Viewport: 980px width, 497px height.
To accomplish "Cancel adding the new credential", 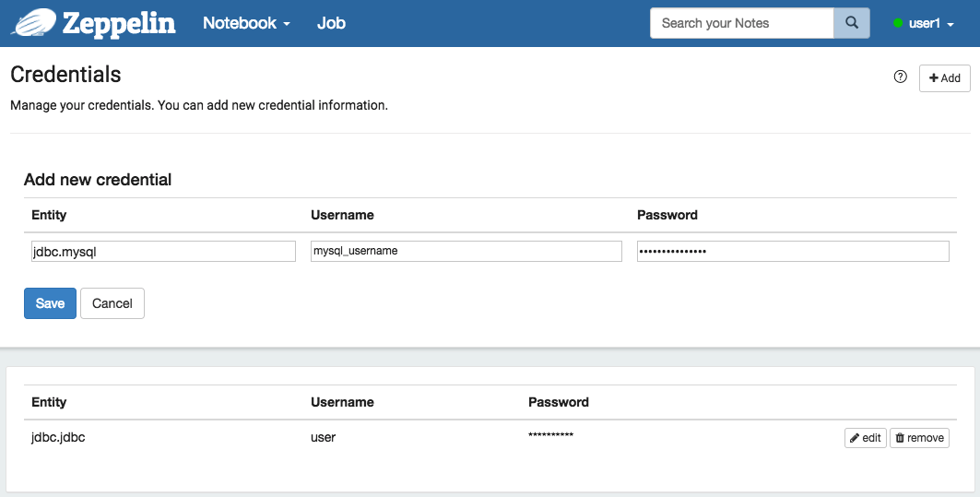I will 112,303.
